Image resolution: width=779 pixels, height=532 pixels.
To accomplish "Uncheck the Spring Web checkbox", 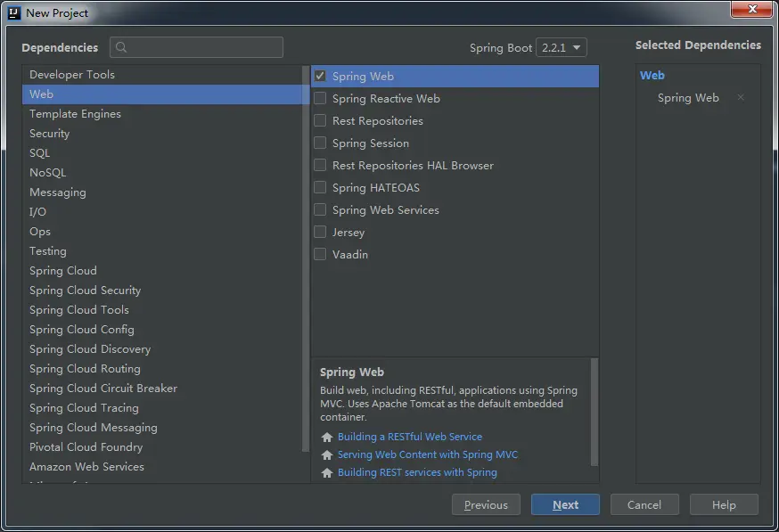I will (320, 76).
